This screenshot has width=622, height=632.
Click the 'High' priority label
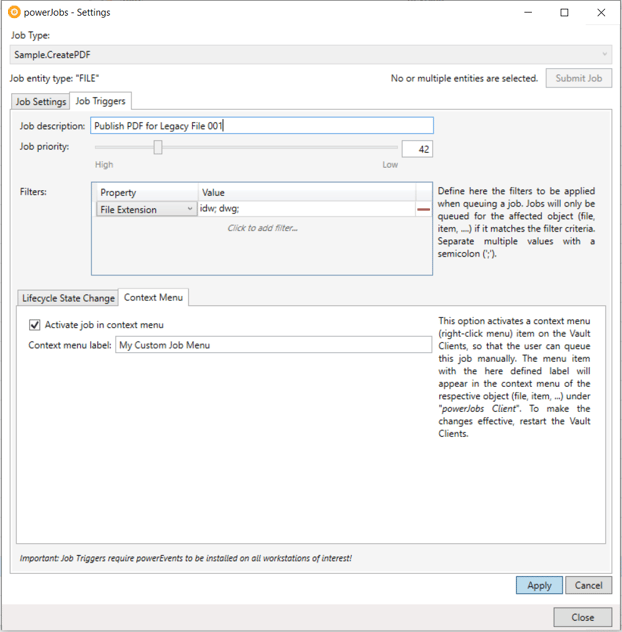104,164
